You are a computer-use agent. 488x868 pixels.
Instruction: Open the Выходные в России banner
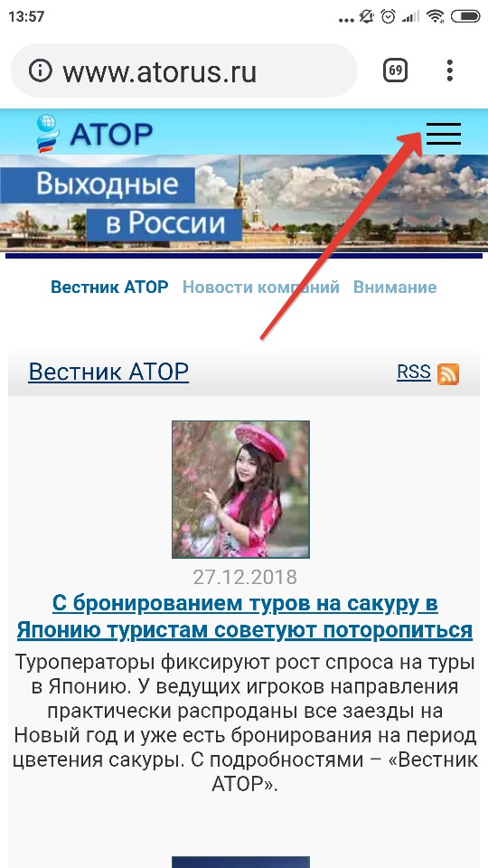coord(244,203)
